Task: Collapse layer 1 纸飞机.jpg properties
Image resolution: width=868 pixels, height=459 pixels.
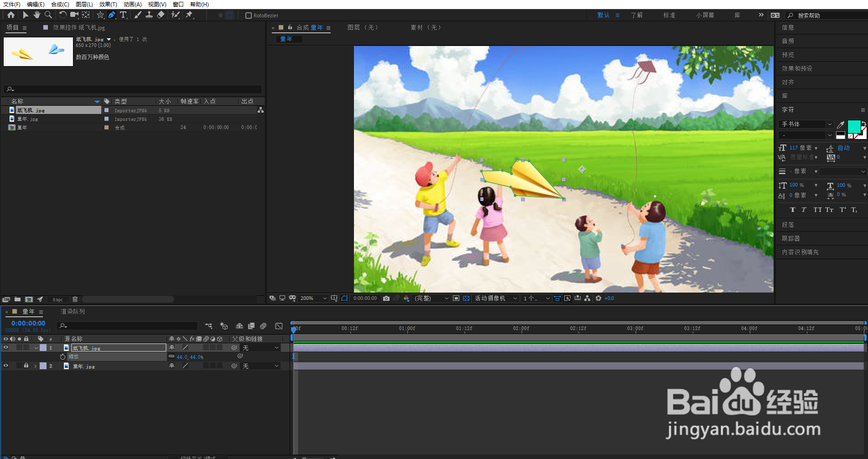Action: tap(36, 348)
